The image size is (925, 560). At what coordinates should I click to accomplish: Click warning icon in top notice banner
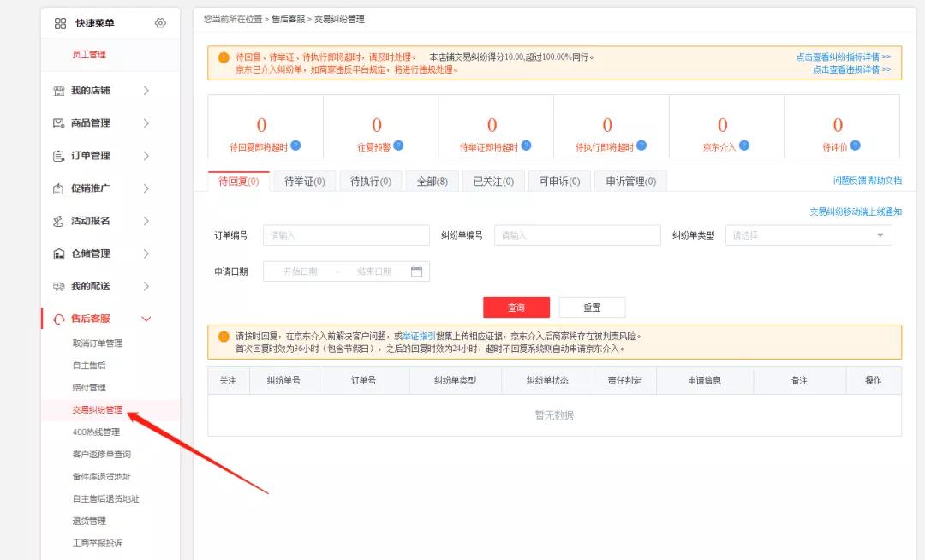[224, 57]
